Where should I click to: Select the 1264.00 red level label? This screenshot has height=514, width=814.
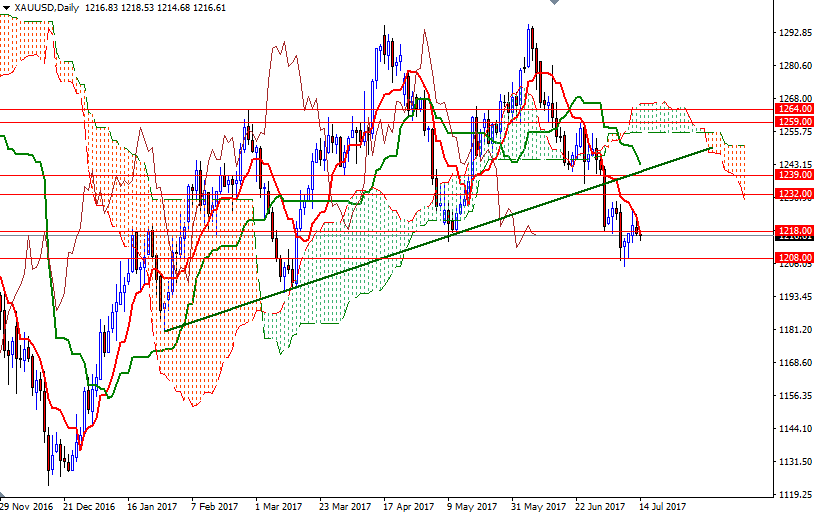point(794,109)
